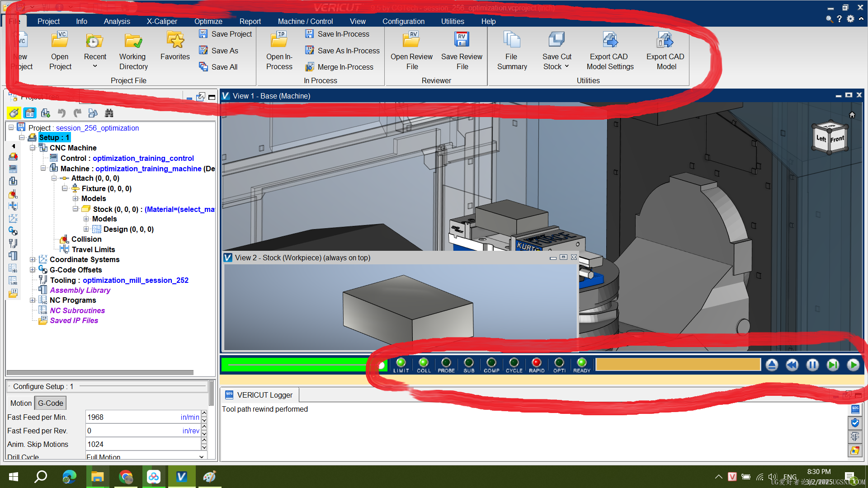This screenshot has width=868, height=488.
Task: Click Step forward button
Action: click(x=833, y=365)
